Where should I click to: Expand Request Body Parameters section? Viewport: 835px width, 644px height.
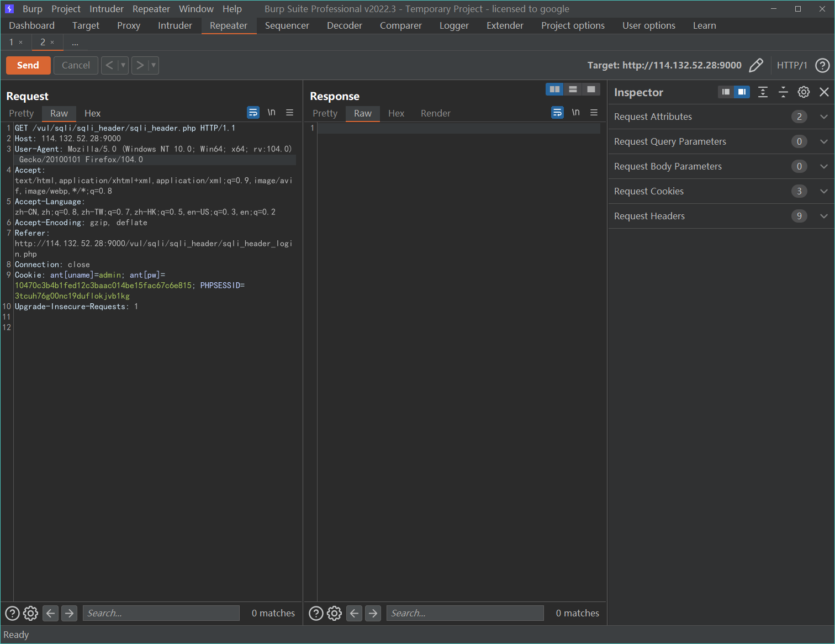(x=721, y=166)
